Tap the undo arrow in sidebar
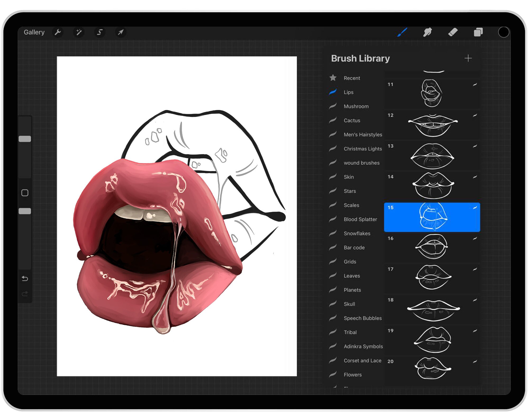The width and height of the screenshot is (529, 420). (25, 279)
